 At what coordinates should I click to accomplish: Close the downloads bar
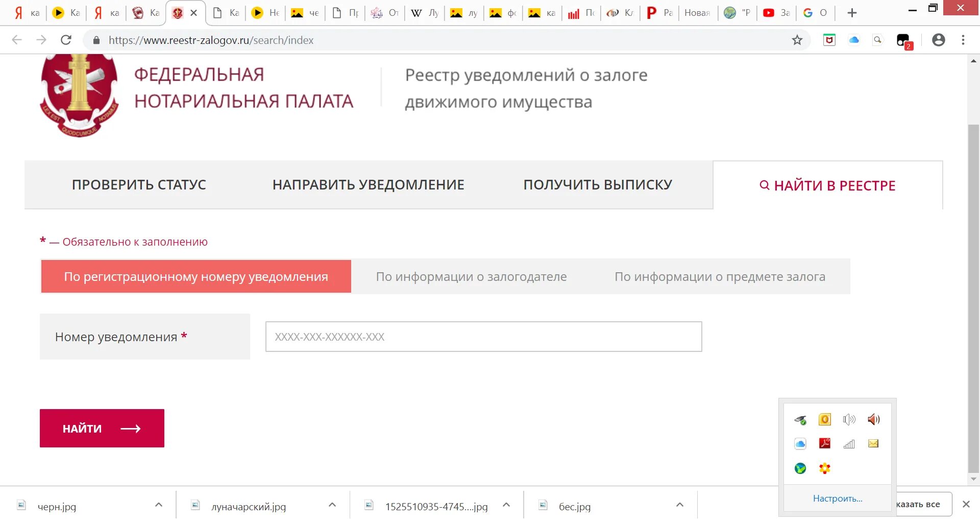966,504
